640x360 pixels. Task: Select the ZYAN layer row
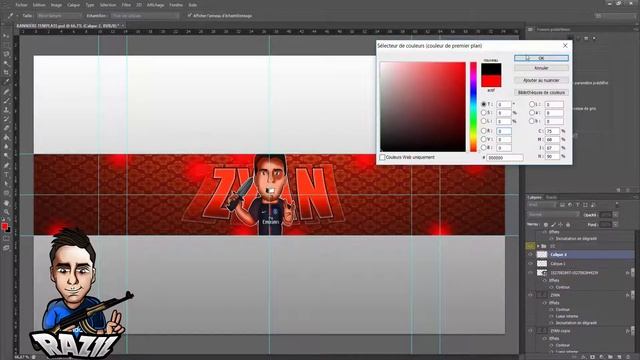coord(580,295)
